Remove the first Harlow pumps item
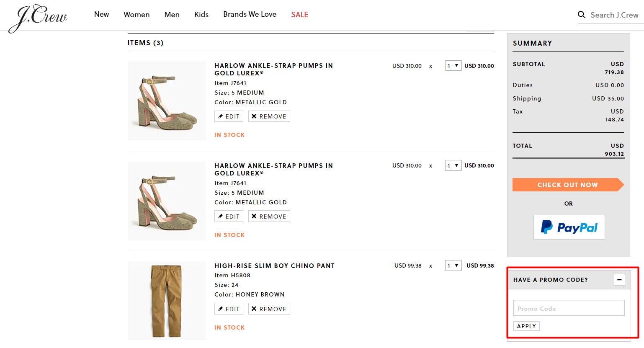Image resolution: width=644 pixels, height=348 pixels. (269, 116)
